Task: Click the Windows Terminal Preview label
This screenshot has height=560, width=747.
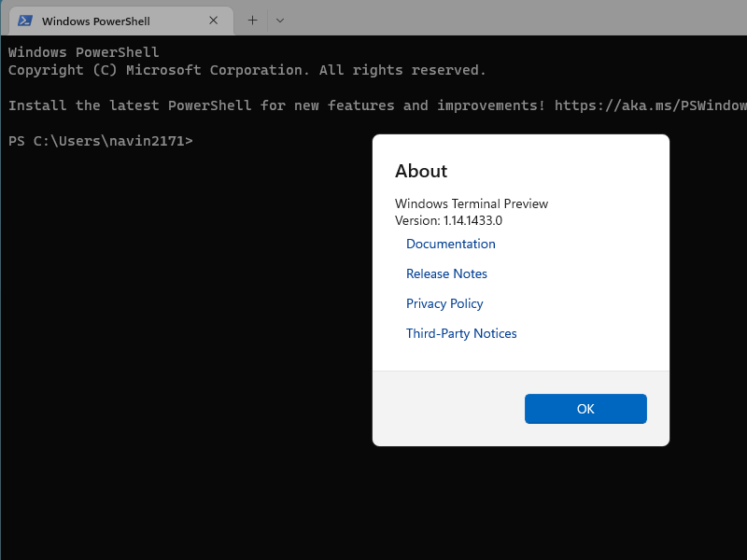Action: [472, 203]
